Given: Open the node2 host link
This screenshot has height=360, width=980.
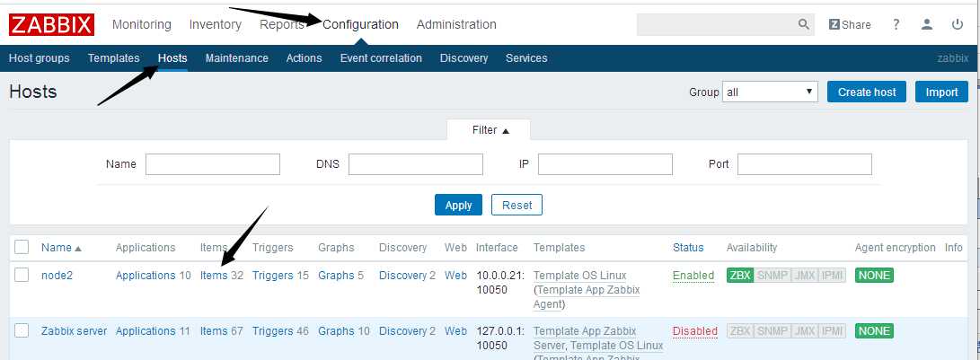Looking at the screenshot, I should (57, 275).
